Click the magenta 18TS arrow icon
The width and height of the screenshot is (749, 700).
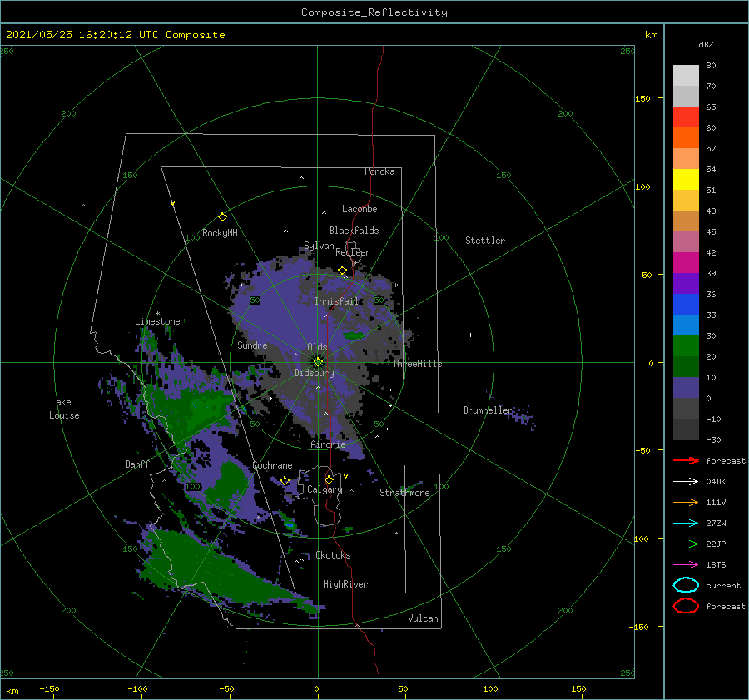[x=686, y=565]
